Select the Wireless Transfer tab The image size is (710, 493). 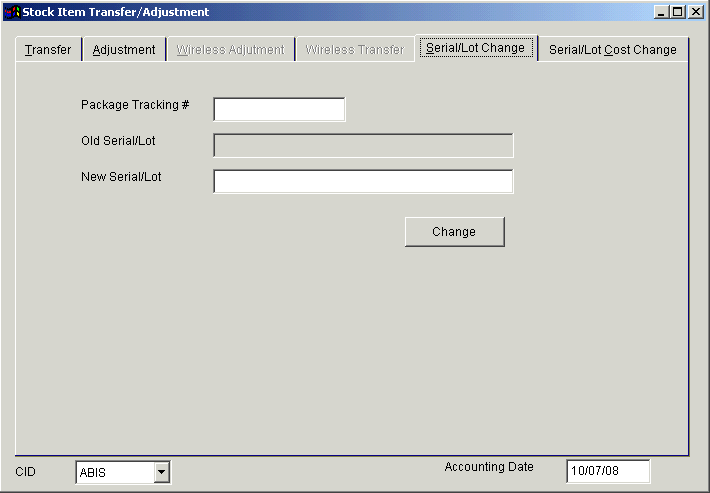pyautogui.click(x=355, y=50)
